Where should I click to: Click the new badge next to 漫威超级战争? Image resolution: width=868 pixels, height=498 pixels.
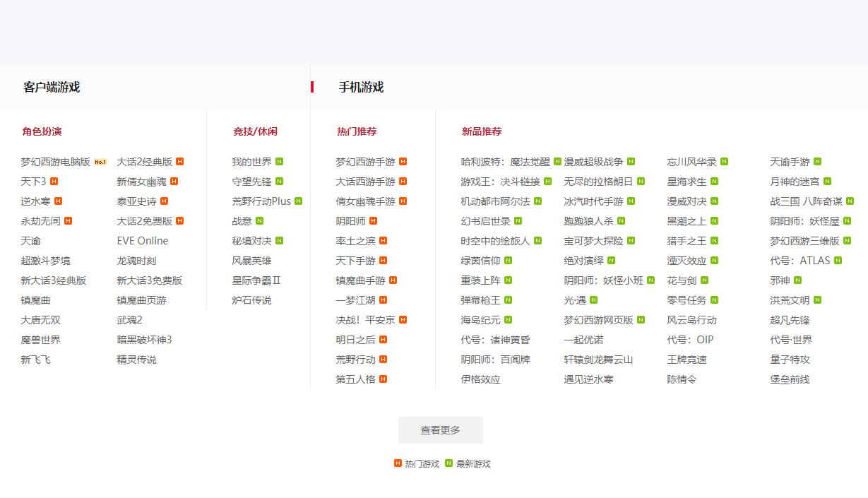click(631, 162)
